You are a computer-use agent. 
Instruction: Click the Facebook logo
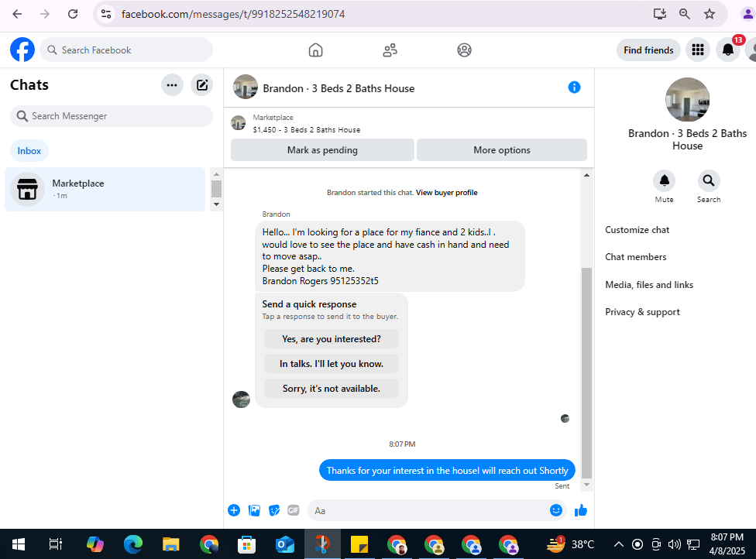click(x=22, y=50)
